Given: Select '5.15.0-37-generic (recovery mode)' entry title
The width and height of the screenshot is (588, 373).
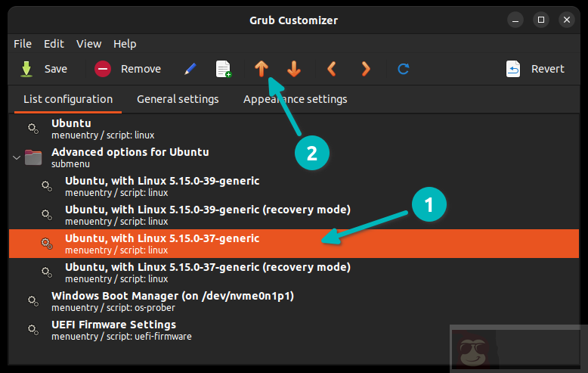Looking at the screenshot, I should (208, 267).
